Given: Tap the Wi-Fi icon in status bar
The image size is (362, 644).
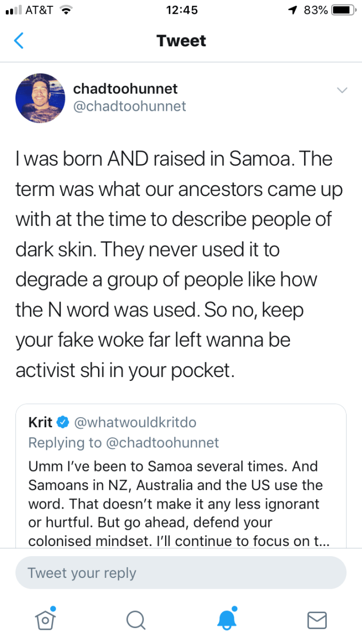Looking at the screenshot, I should pyautogui.click(x=66, y=11).
